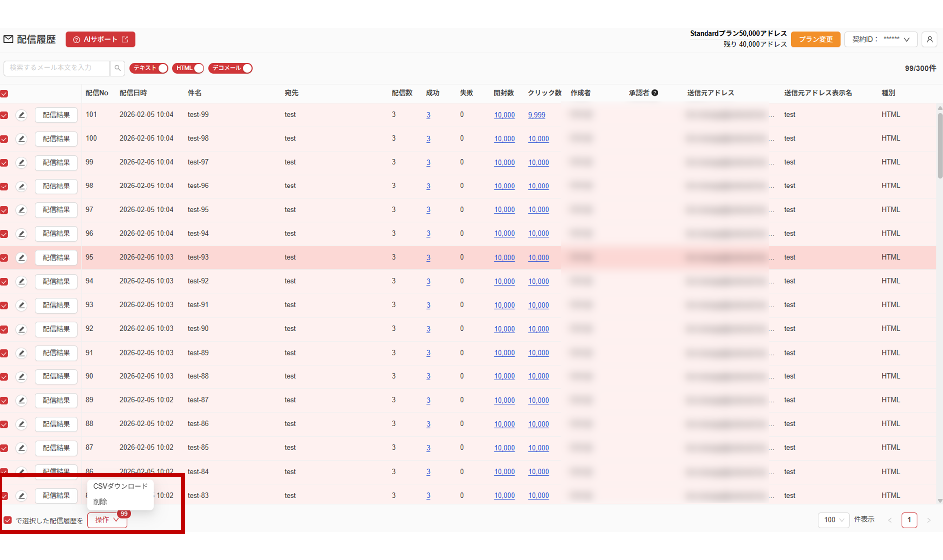Uncheck the select-all checkbox in table header
943x560 pixels.
point(4,94)
